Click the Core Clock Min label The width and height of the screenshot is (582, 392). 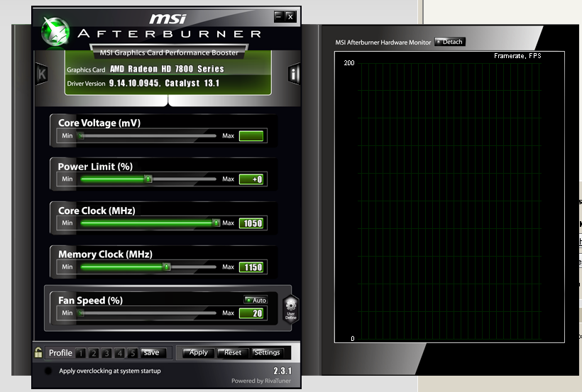(x=67, y=223)
